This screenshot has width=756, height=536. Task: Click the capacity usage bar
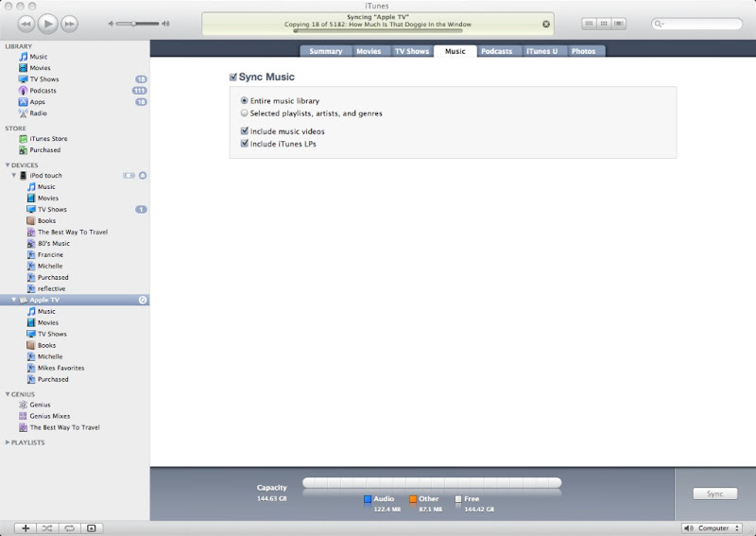[x=432, y=483]
